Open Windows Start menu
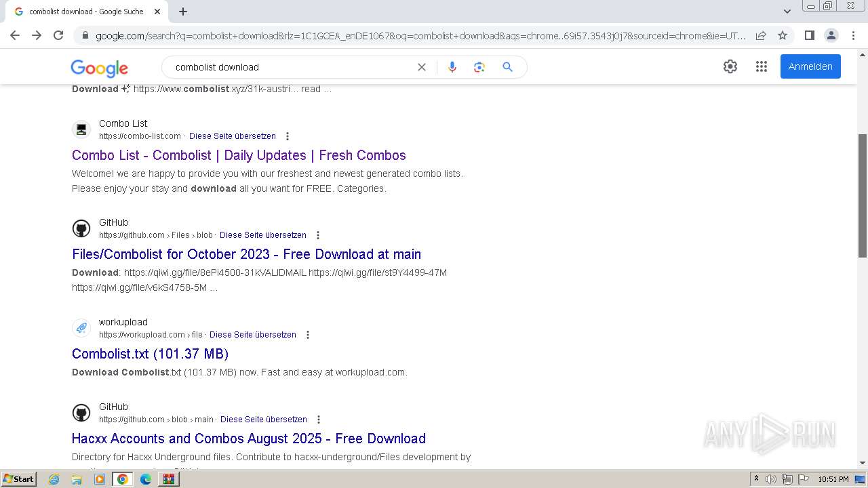The width and height of the screenshot is (868, 488). point(19,479)
